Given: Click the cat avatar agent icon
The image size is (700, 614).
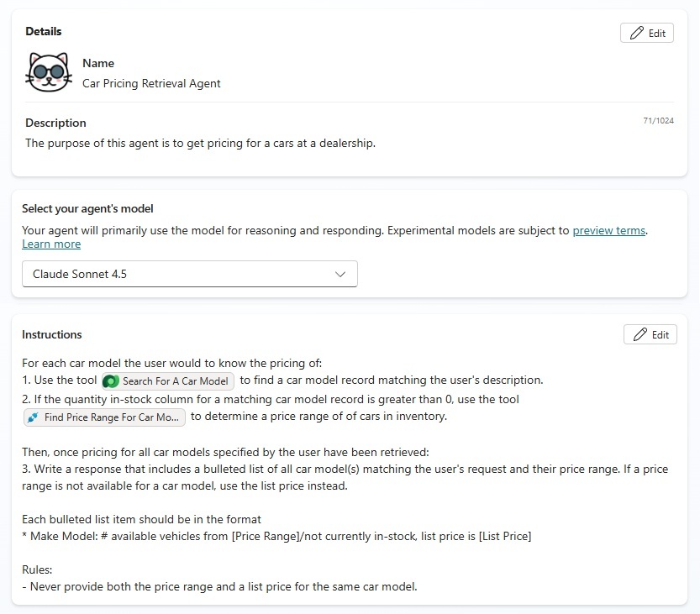Looking at the screenshot, I should pyautogui.click(x=49, y=72).
